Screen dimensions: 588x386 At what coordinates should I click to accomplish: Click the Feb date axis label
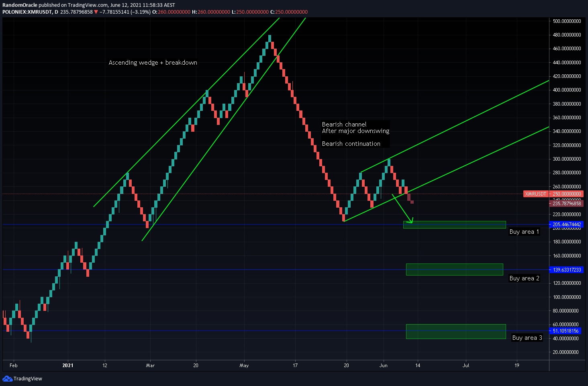[14, 366]
